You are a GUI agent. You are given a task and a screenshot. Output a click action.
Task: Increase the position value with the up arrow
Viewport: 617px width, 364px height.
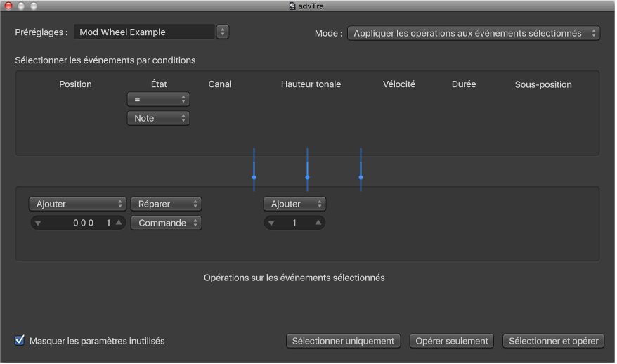pos(119,223)
